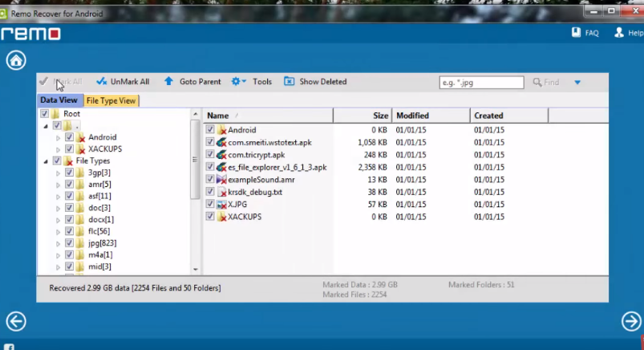
Task: Click the File Types deleted folder icon
Action: [x=68, y=161]
